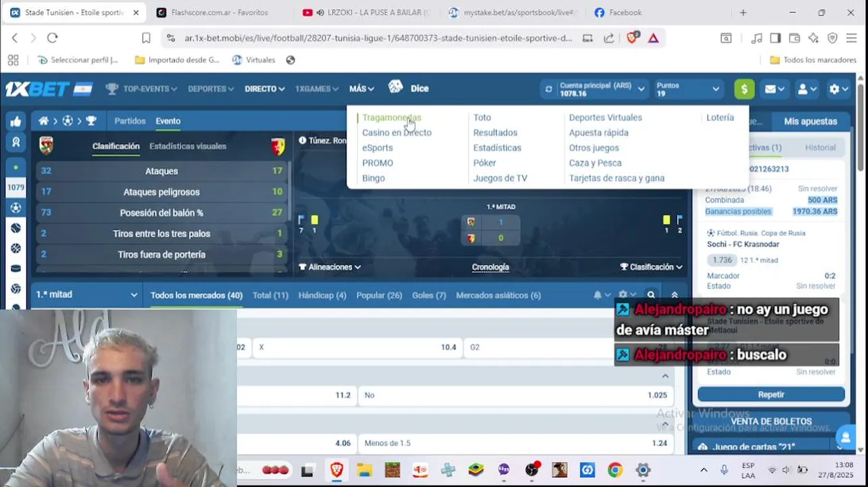The image size is (868, 487).
Task: Click the Brave Shields lion icon
Action: [632, 39]
